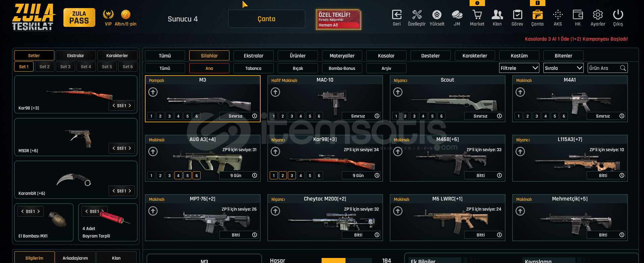Image resolution: width=644 pixels, height=263 pixels.
Task: Click the upgrade arrow icon on M468[+6]
Action: tap(398, 151)
